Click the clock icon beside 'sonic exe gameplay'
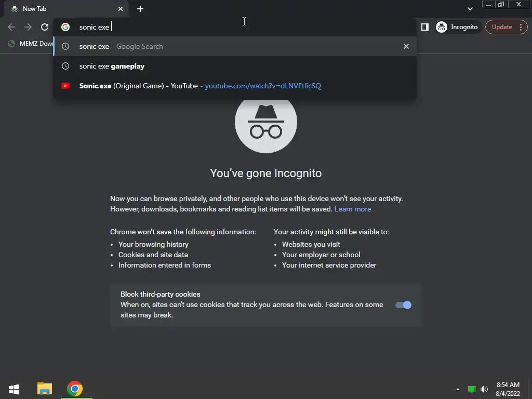The image size is (532, 399). tap(65, 66)
